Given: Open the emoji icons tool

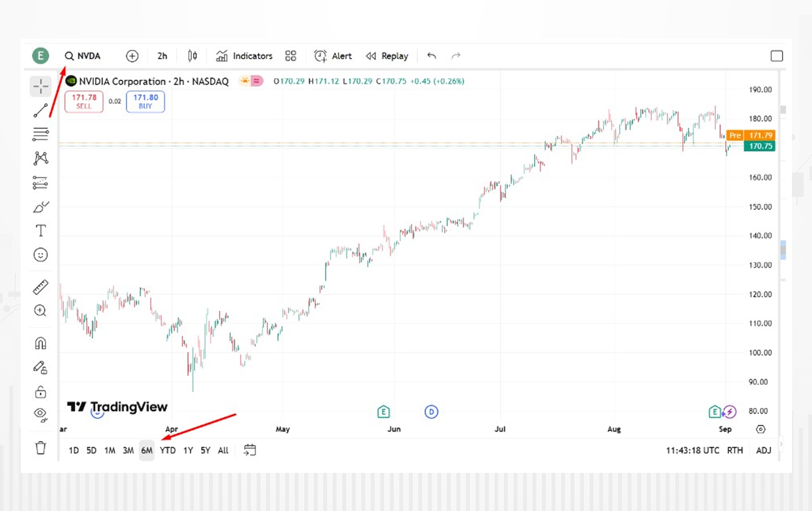Looking at the screenshot, I should tap(41, 255).
